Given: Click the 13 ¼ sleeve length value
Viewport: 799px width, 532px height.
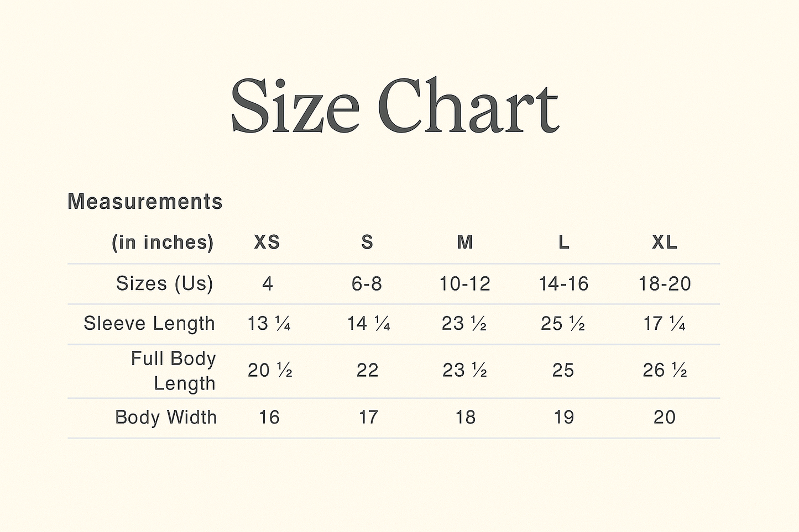Looking at the screenshot, I should [x=269, y=324].
